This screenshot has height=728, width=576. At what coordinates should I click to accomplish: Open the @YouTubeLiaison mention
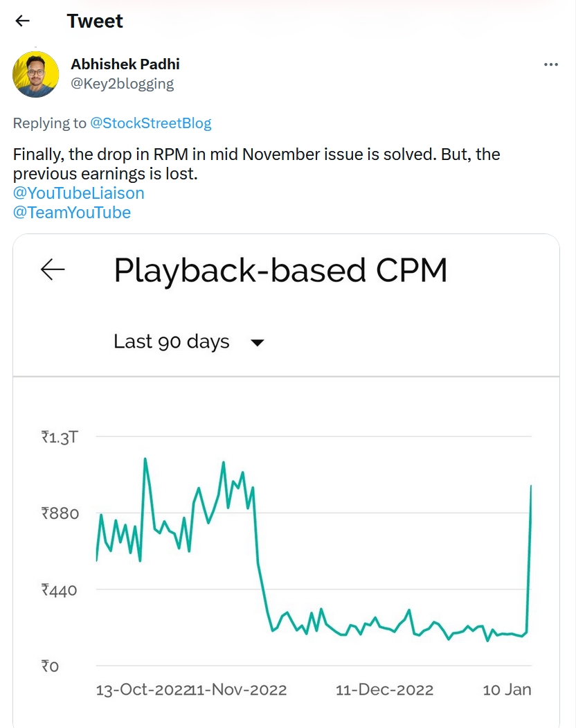click(78, 193)
